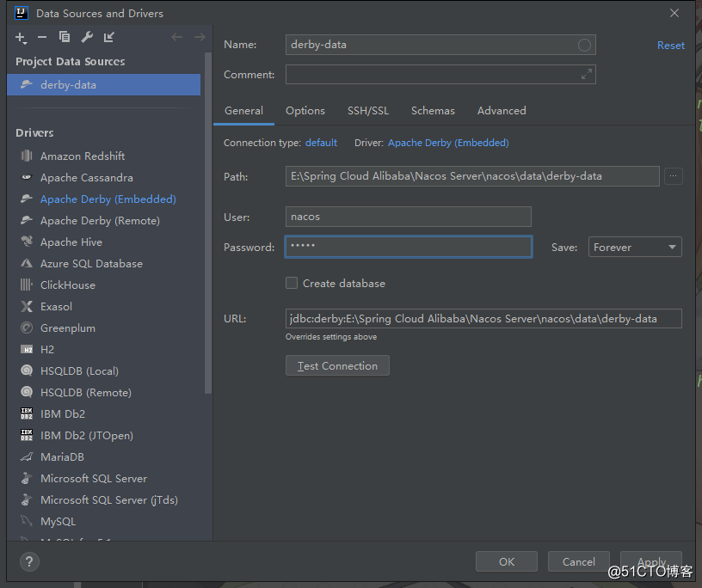Switch to the Options tab
This screenshot has width=702, height=588.
[305, 111]
